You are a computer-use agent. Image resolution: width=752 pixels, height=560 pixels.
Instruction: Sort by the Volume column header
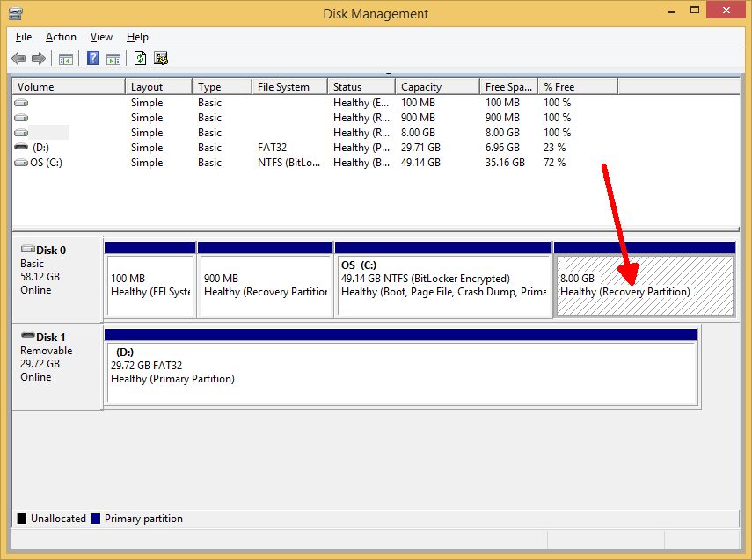pos(69,87)
